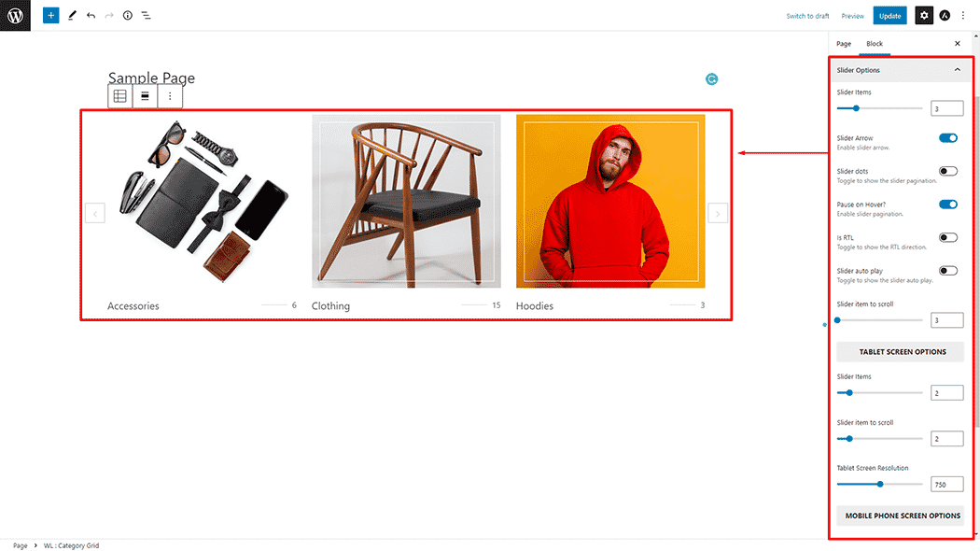Click the Tablet Screen Resolution slider

[x=879, y=484]
